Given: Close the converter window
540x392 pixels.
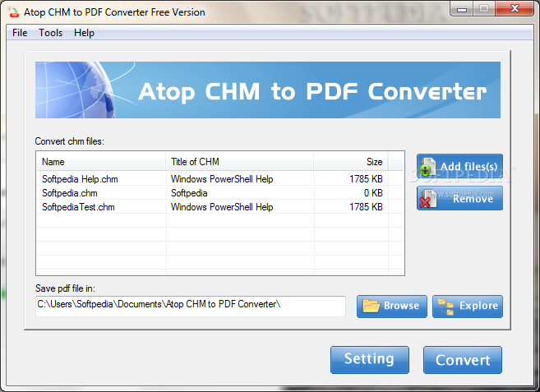Looking at the screenshot, I should point(515,9).
